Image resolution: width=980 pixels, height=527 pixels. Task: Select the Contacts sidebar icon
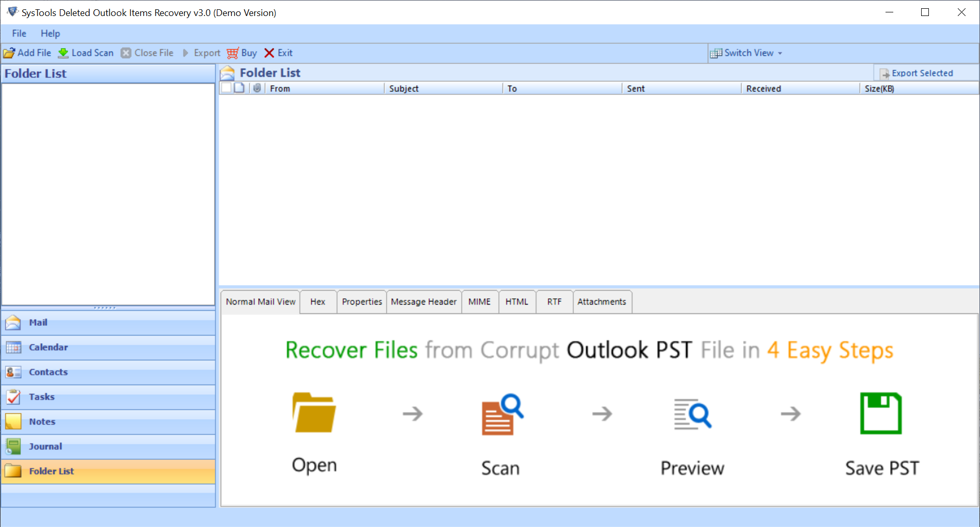click(x=13, y=372)
